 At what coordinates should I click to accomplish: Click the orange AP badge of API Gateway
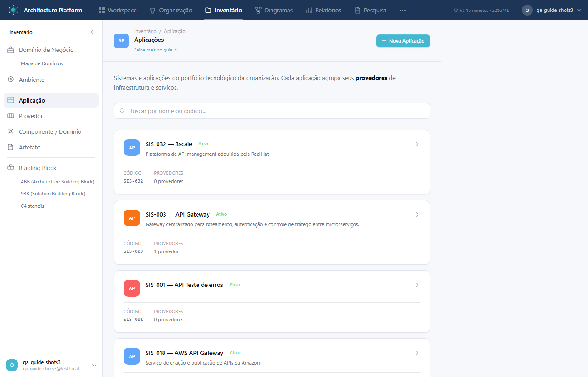point(132,218)
